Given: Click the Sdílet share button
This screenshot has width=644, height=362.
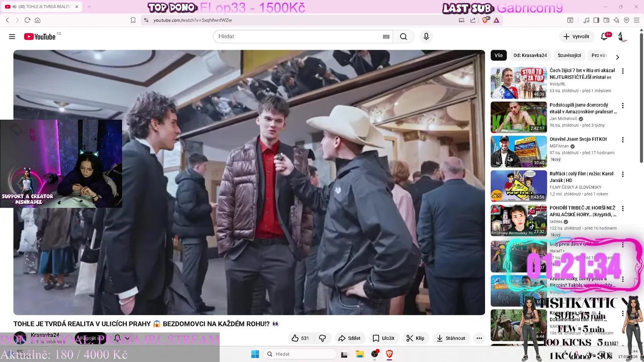Looking at the screenshot, I should pyautogui.click(x=349, y=338).
